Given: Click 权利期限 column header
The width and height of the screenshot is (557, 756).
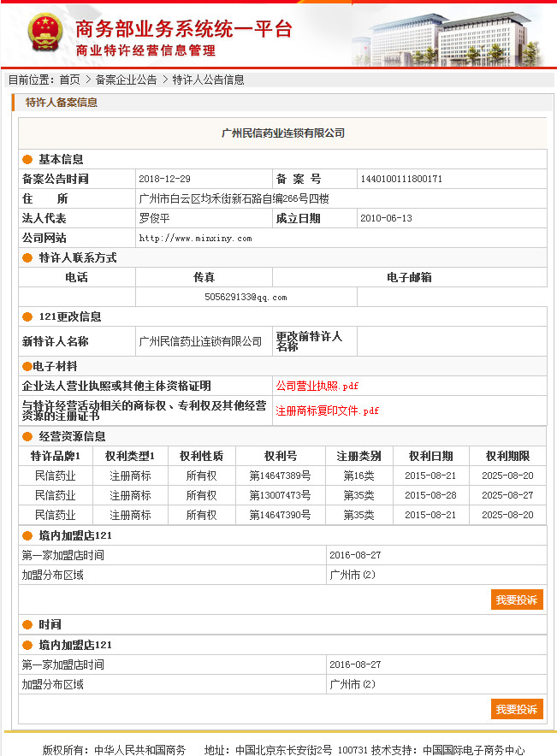Looking at the screenshot, I should click(508, 456).
